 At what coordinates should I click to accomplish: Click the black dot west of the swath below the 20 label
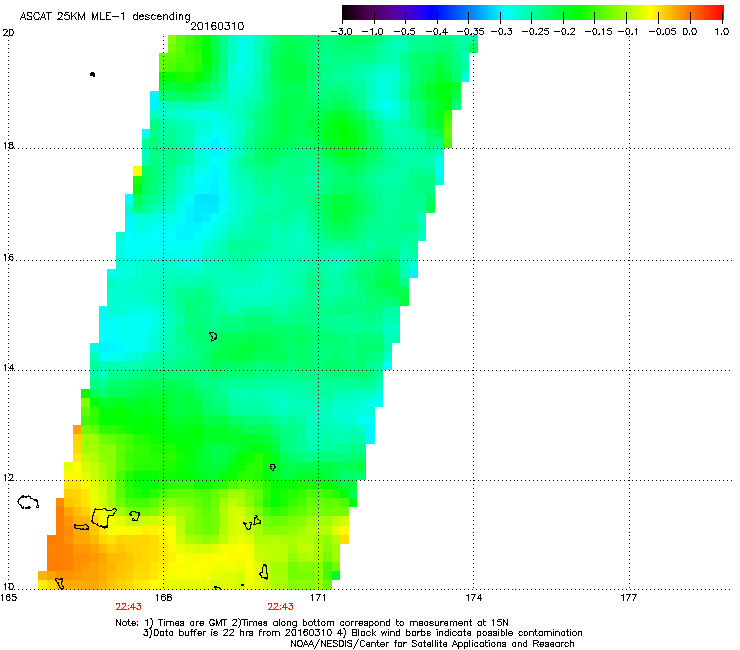click(x=92, y=74)
